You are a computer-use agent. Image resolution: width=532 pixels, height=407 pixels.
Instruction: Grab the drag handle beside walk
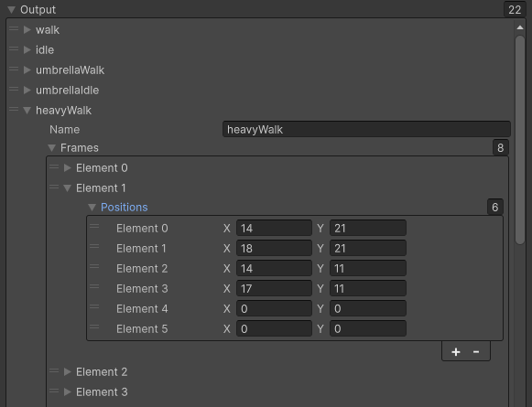14,28
